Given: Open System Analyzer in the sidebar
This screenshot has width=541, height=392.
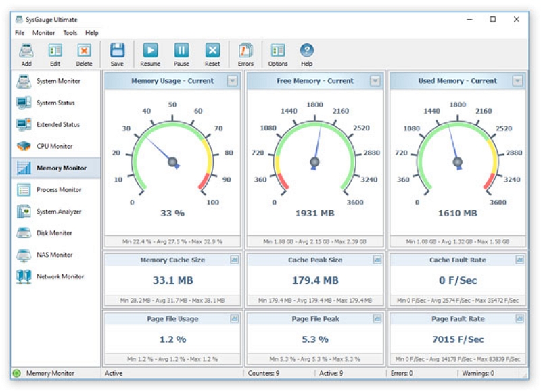Looking at the screenshot, I should (56, 212).
